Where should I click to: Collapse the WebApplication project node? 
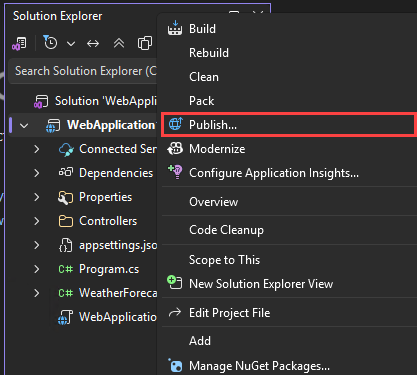click(x=24, y=126)
